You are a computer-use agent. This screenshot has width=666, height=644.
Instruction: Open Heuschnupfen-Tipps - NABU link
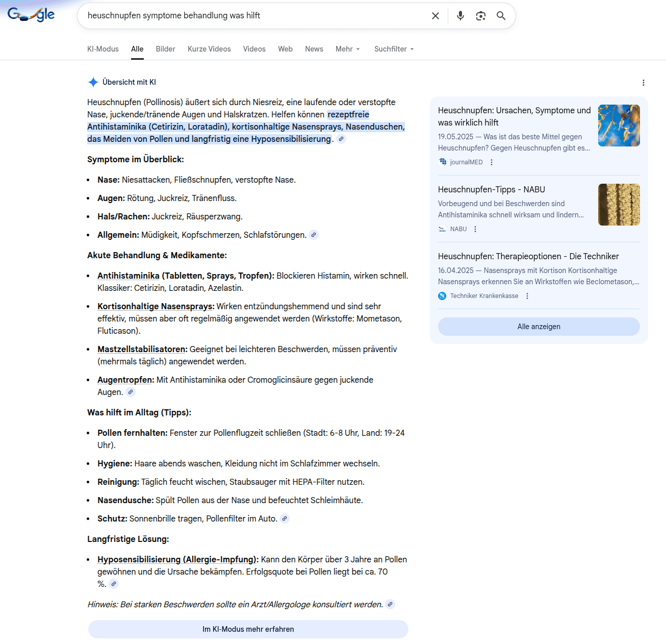pos(491,189)
